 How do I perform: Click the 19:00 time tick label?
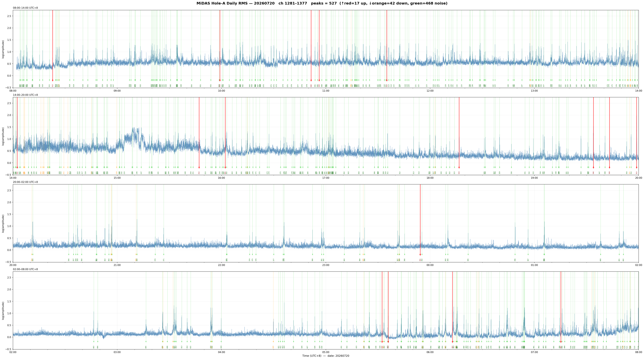pyautogui.click(x=534, y=178)
